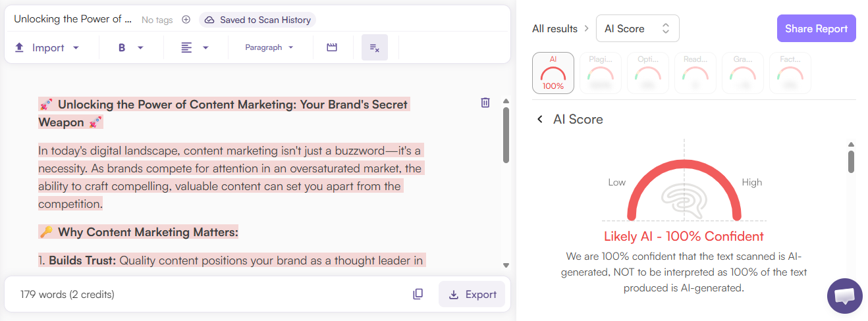Screen dimensions: 868x321
Task: Open the Paragraph style dropdown
Action: 269,47
